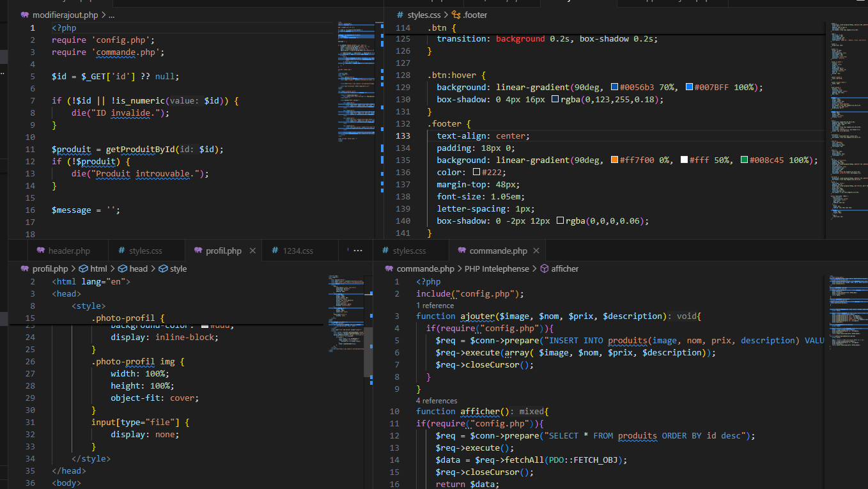Click the '1 reference' code lens link

coord(435,306)
